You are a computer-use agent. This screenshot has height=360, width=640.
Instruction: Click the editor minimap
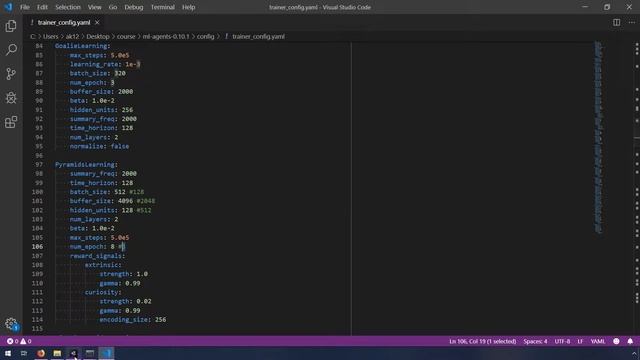tap(598, 137)
